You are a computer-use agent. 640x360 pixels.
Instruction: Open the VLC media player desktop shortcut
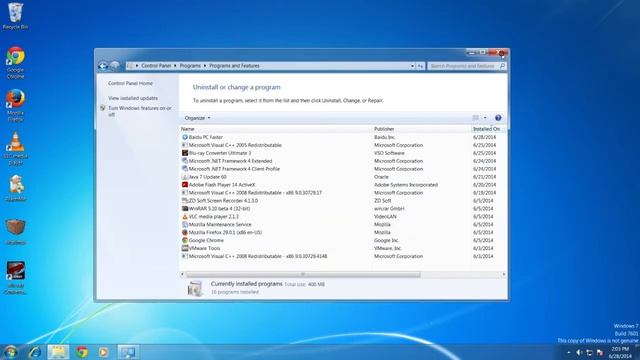click(x=16, y=149)
